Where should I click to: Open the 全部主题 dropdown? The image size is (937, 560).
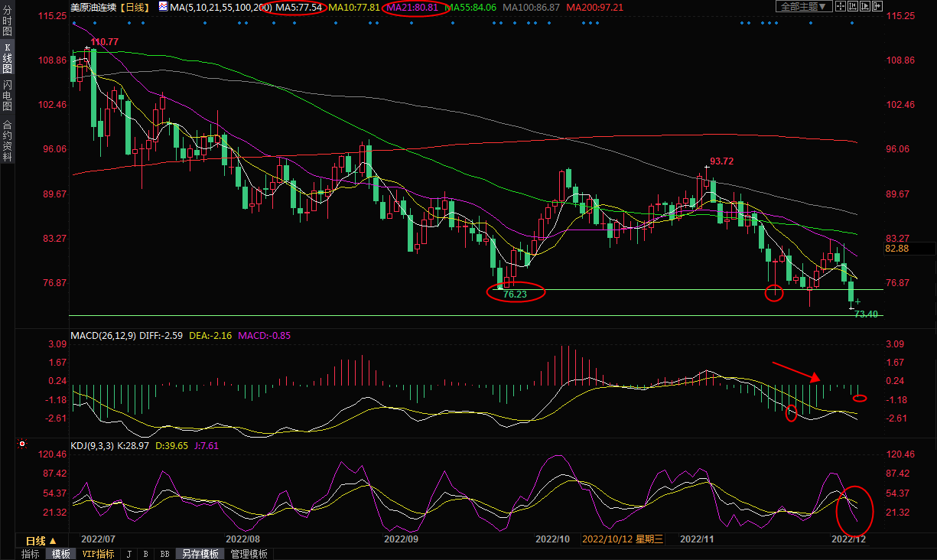tap(804, 6)
